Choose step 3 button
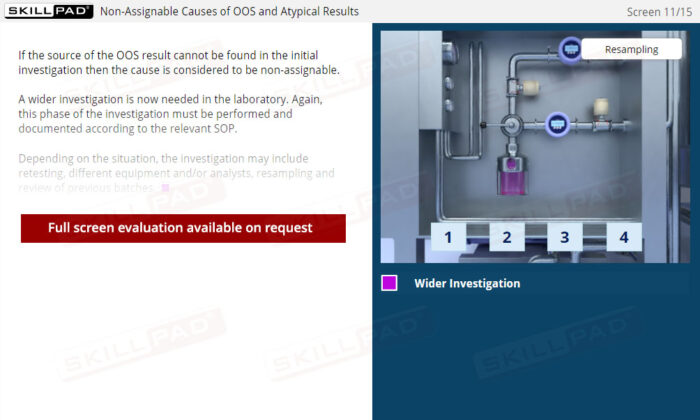 point(565,237)
